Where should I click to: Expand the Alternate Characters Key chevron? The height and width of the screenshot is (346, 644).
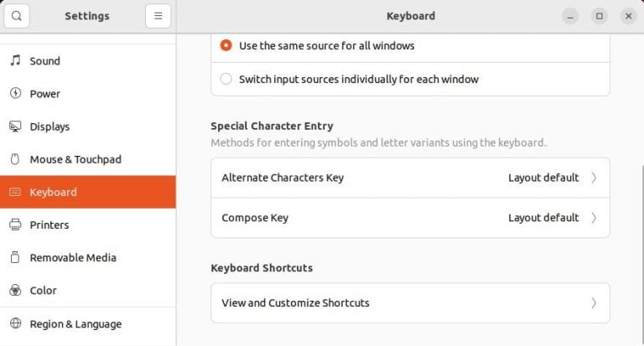coord(594,178)
